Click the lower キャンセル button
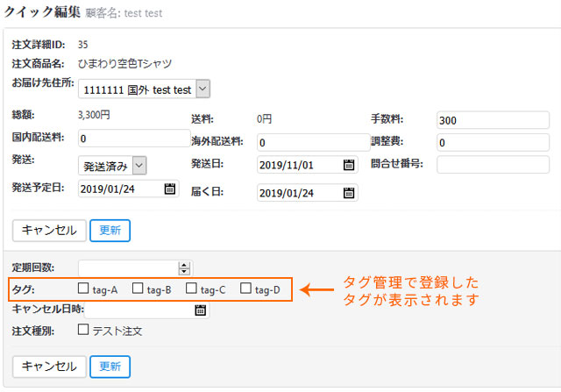 point(49,366)
